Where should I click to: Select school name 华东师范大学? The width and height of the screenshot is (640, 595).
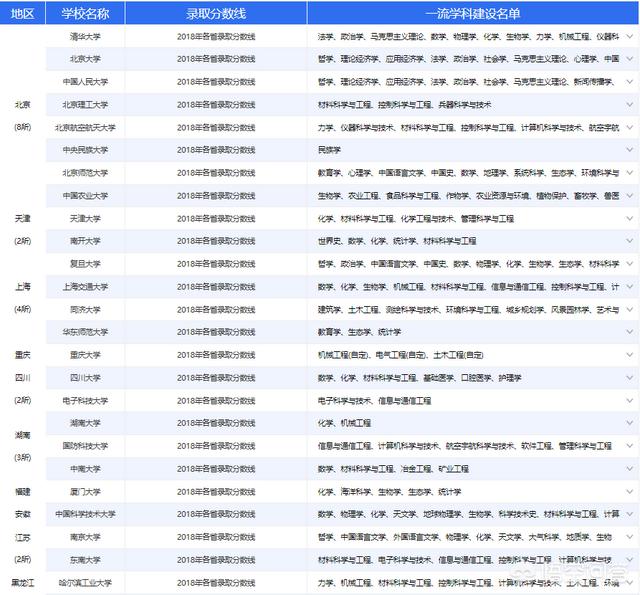[85, 332]
